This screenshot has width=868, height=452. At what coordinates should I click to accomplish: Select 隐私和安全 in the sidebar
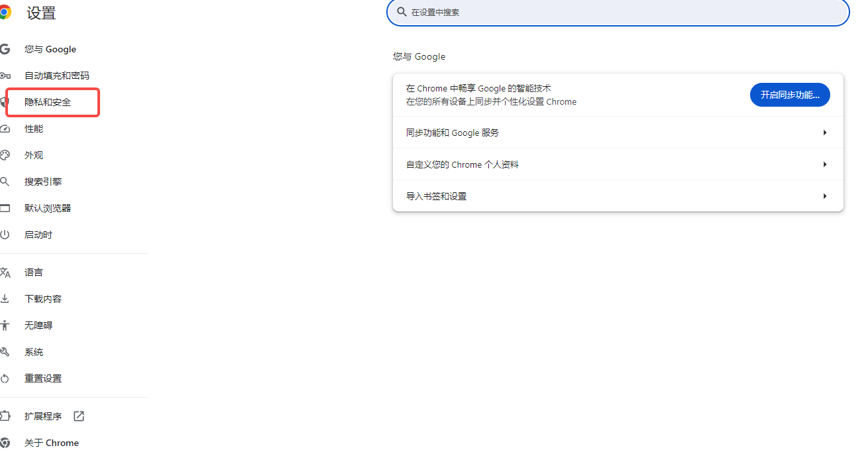coord(48,102)
